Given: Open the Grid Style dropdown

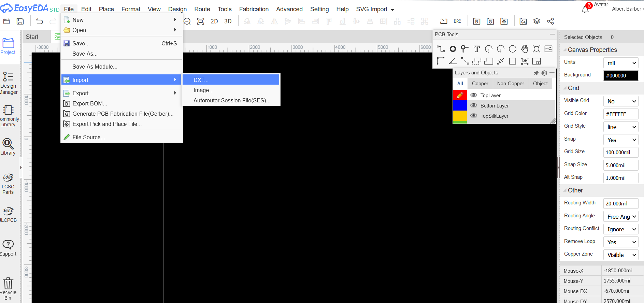Looking at the screenshot, I should pyautogui.click(x=621, y=127).
